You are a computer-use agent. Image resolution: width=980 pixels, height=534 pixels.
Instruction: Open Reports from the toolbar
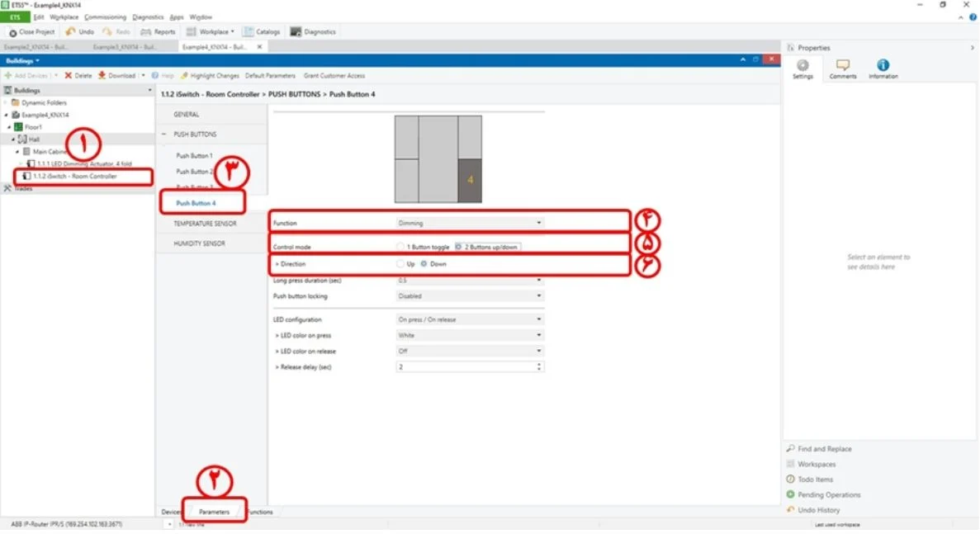point(158,32)
